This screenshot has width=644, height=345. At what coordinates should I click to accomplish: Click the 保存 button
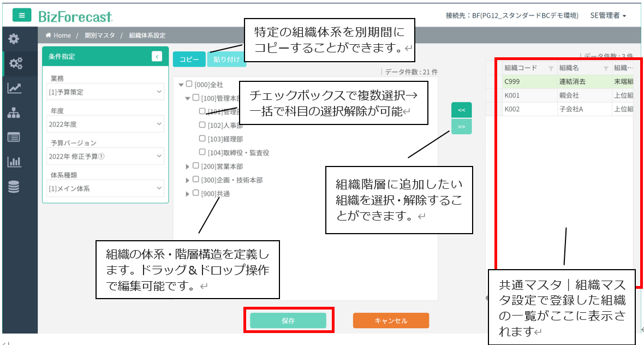(288, 321)
